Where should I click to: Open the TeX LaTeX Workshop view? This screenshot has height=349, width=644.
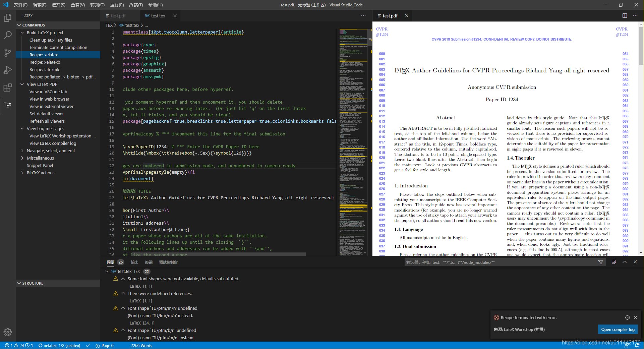7,105
